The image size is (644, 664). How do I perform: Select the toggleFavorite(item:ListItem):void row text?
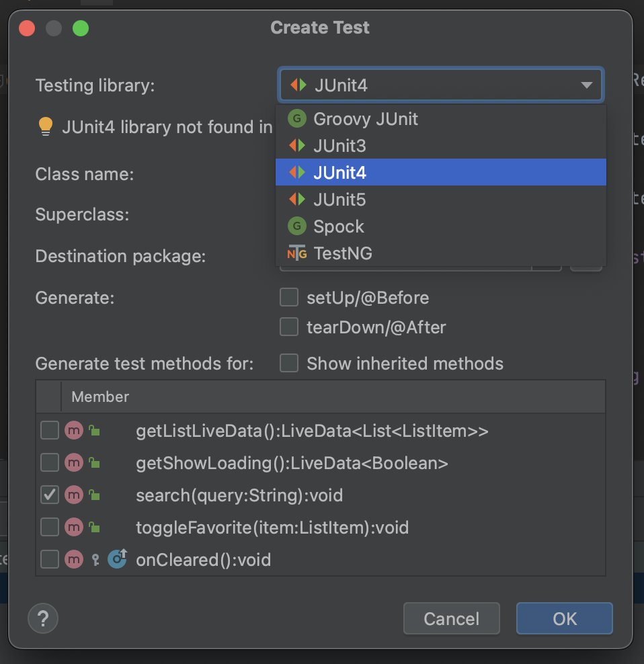pyautogui.click(x=272, y=528)
